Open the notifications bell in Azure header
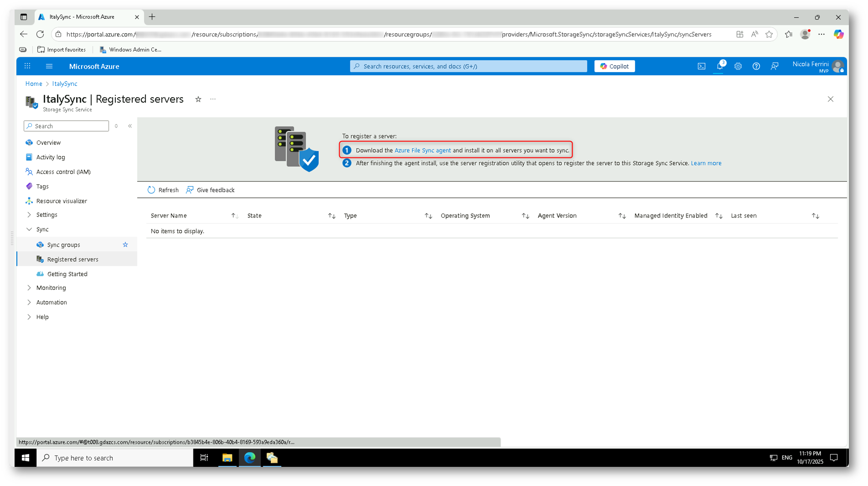 click(719, 67)
